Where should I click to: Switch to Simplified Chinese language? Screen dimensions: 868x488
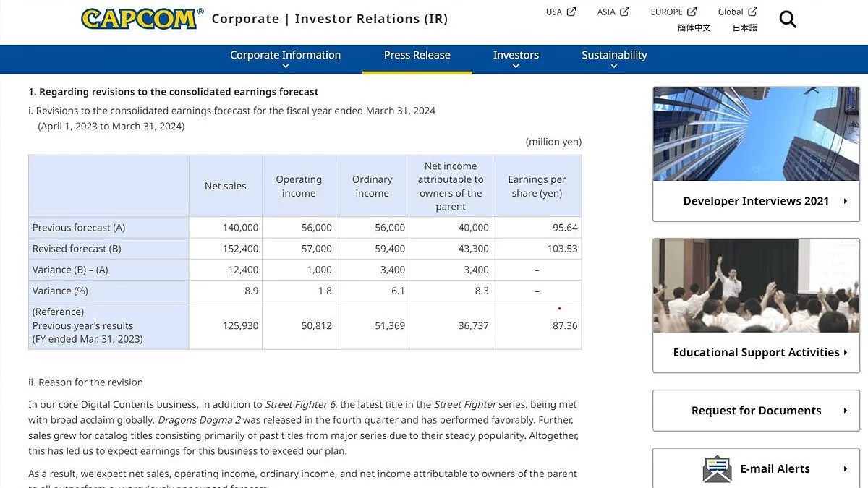tap(694, 28)
